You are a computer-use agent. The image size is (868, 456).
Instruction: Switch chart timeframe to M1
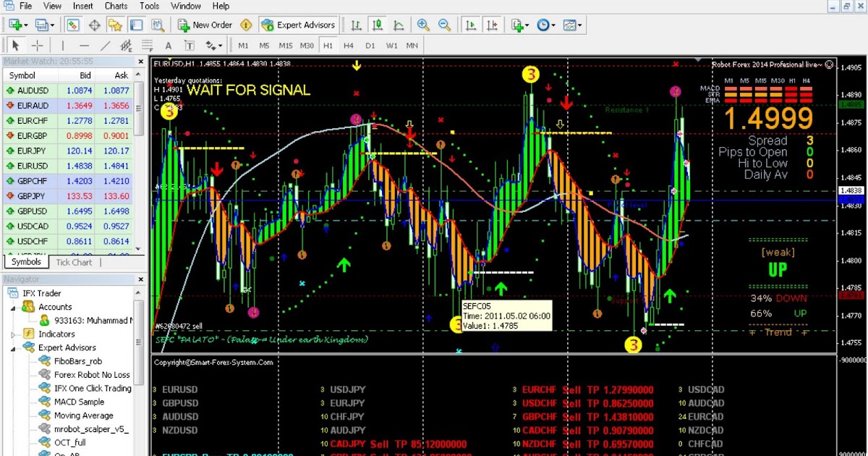point(244,46)
